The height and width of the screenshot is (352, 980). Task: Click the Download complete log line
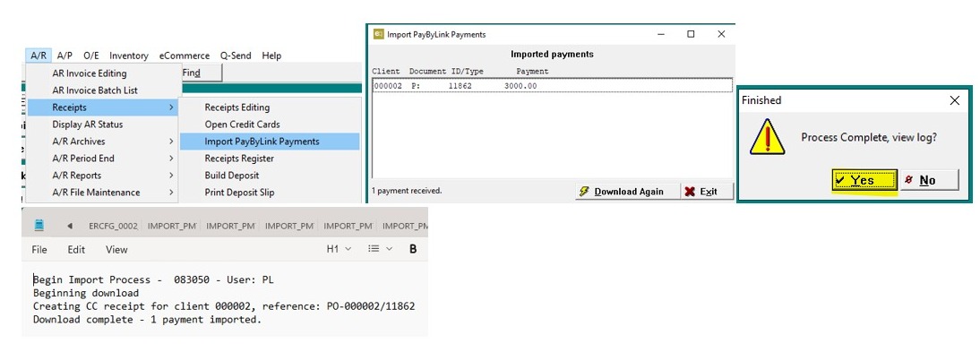[147, 320]
